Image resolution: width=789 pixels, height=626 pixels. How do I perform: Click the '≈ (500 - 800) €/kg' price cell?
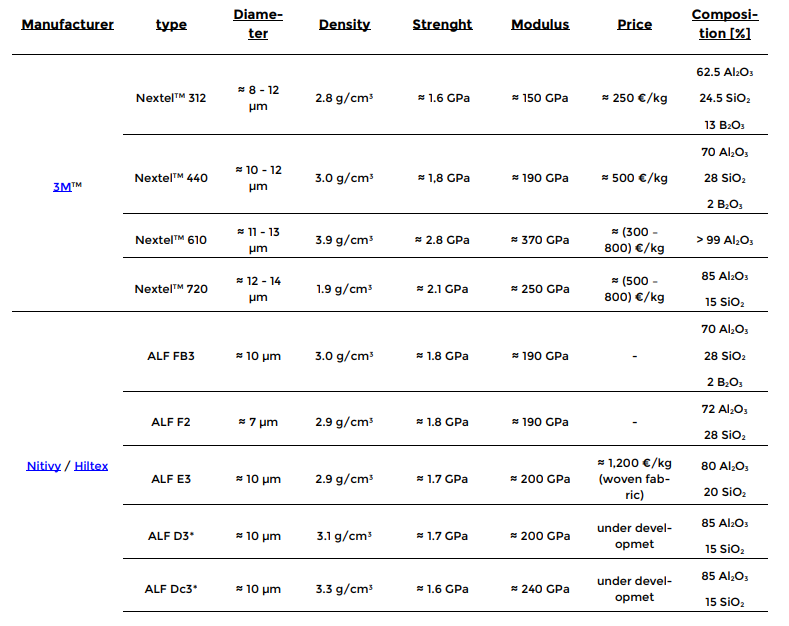635,289
